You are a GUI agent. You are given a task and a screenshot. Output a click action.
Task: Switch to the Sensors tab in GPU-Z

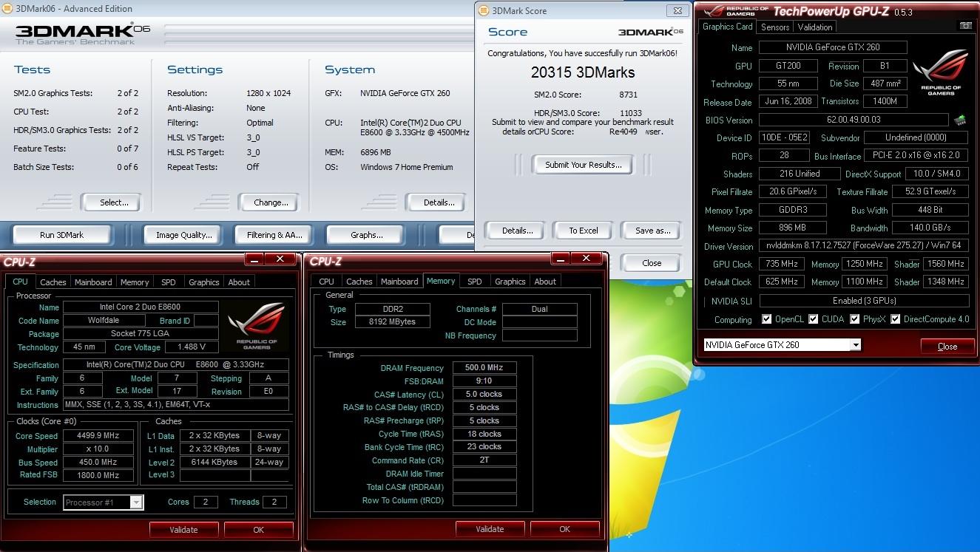(x=775, y=27)
